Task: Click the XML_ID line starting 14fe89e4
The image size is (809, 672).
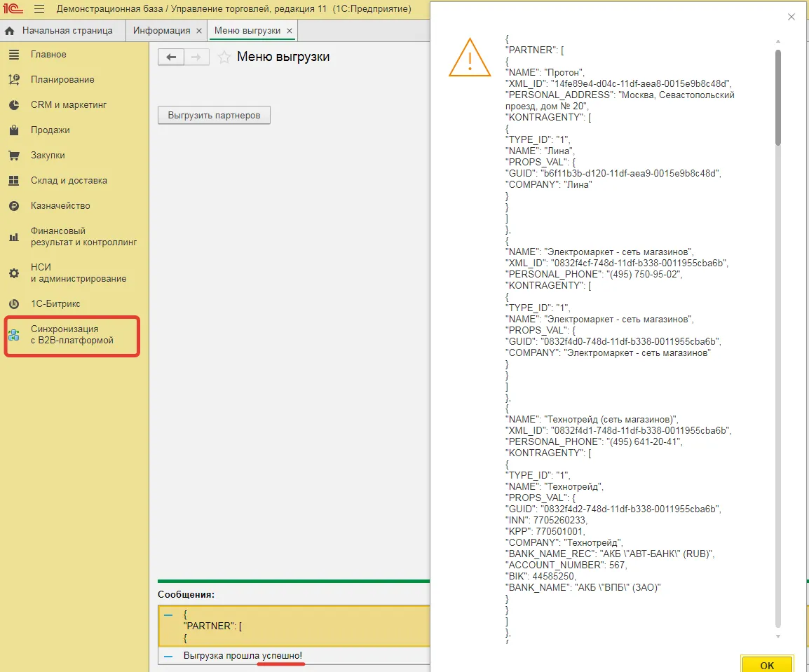Action: pos(618,83)
